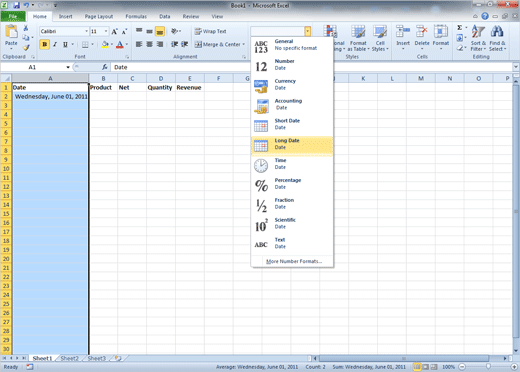Toggle bottom align button
The width and height of the screenshot is (520, 372).
point(160,31)
